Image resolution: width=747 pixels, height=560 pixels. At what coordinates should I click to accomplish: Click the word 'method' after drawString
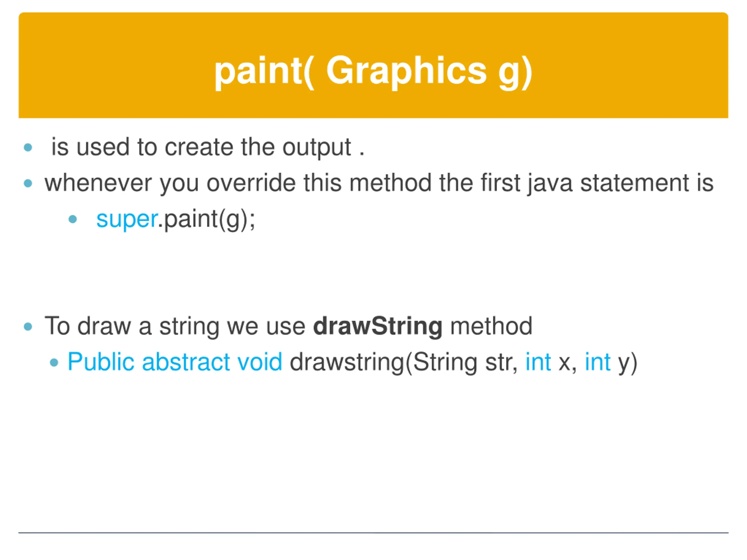coord(491,326)
